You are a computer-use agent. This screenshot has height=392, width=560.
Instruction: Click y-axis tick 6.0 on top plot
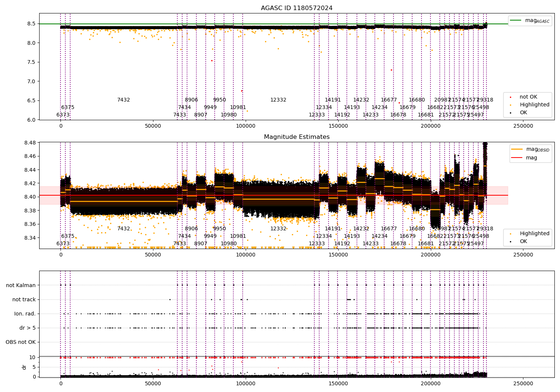(31, 120)
